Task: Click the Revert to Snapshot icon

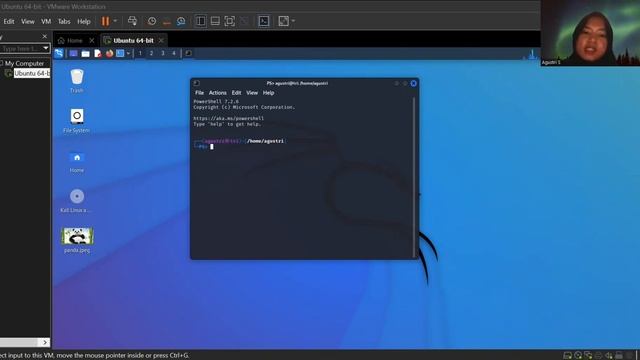Action: click(167, 22)
